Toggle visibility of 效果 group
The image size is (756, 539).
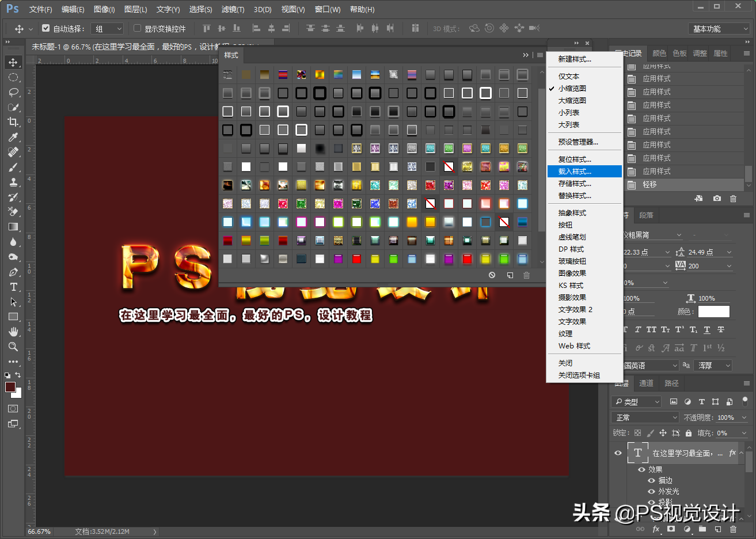(x=641, y=469)
